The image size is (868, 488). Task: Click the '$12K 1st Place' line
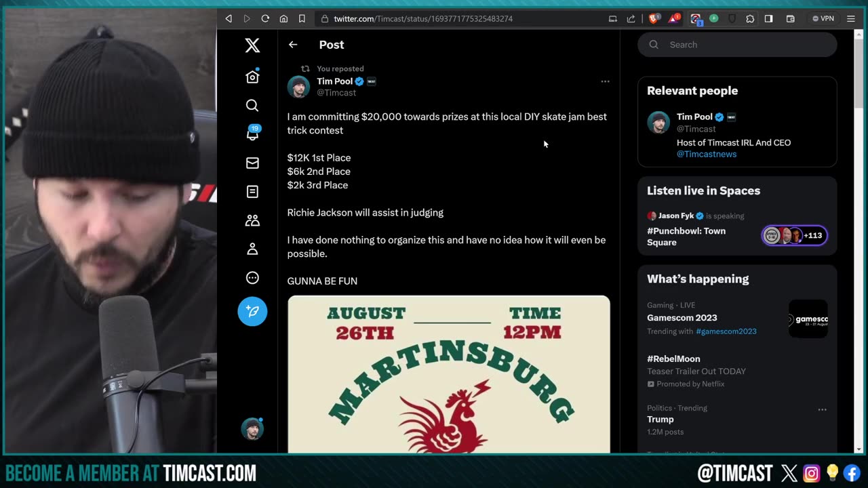(x=319, y=158)
